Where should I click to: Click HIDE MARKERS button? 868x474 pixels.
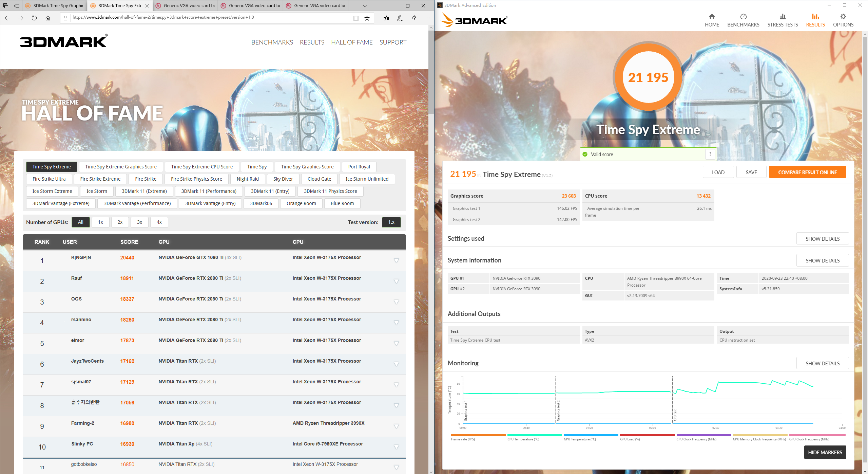[825, 452]
